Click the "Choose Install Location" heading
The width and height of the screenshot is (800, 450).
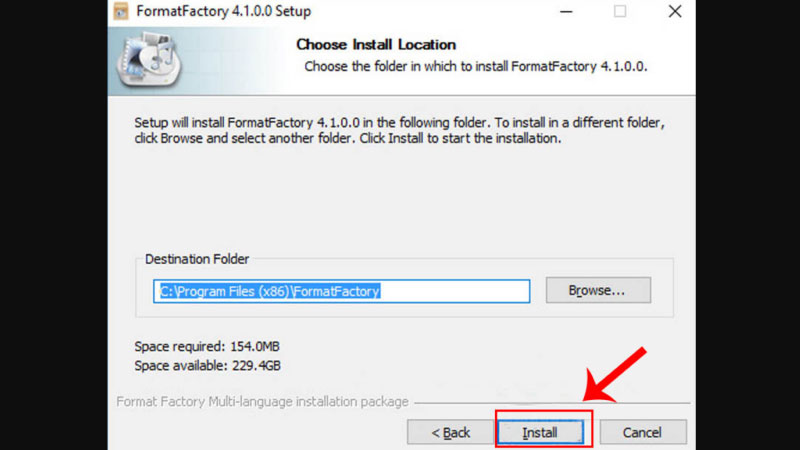[376, 44]
